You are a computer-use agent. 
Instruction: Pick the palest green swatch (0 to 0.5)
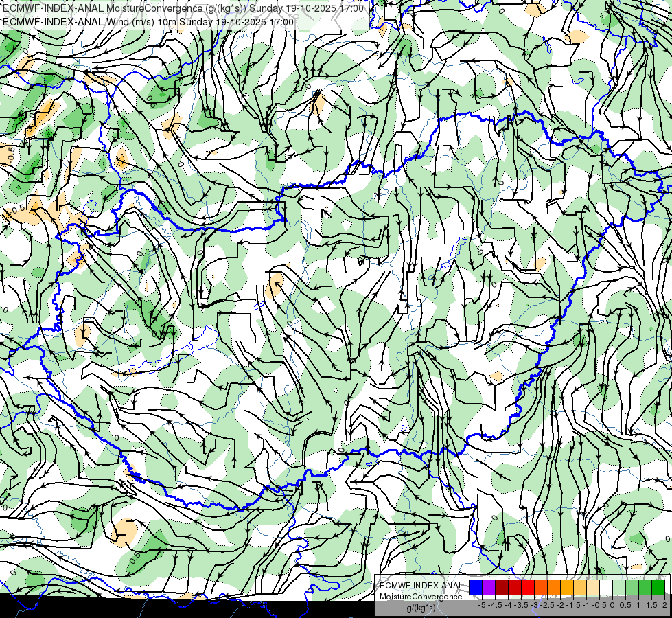pos(619,587)
